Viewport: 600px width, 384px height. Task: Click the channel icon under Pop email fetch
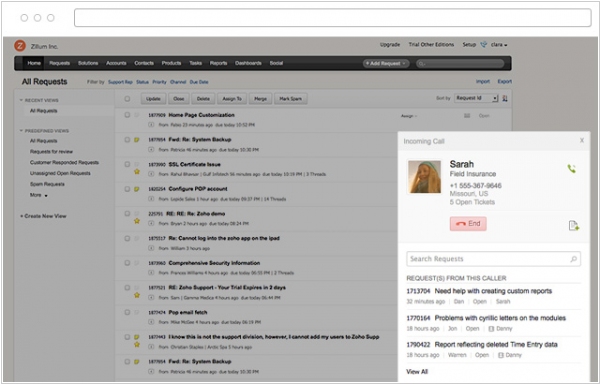151,322
